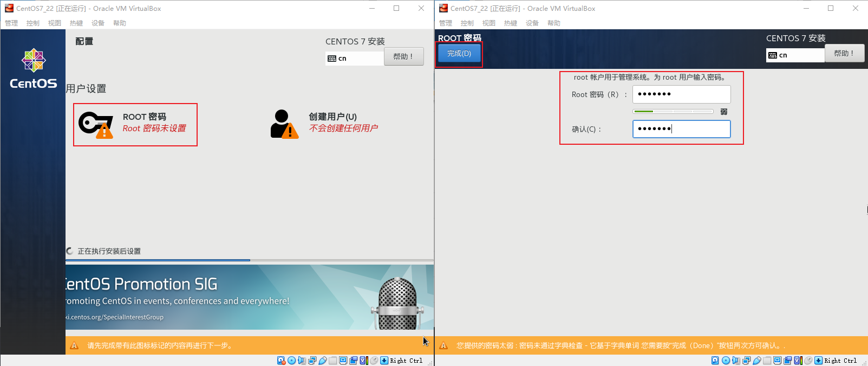The height and width of the screenshot is (366, 868).
Task: Open 控制 menu in right window
Action: coord(467,23)
